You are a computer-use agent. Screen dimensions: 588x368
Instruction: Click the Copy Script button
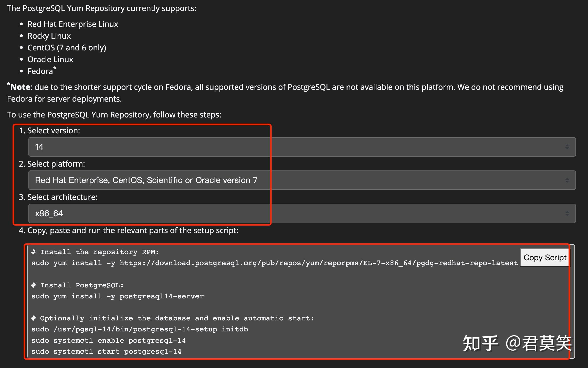pos(544,257)
